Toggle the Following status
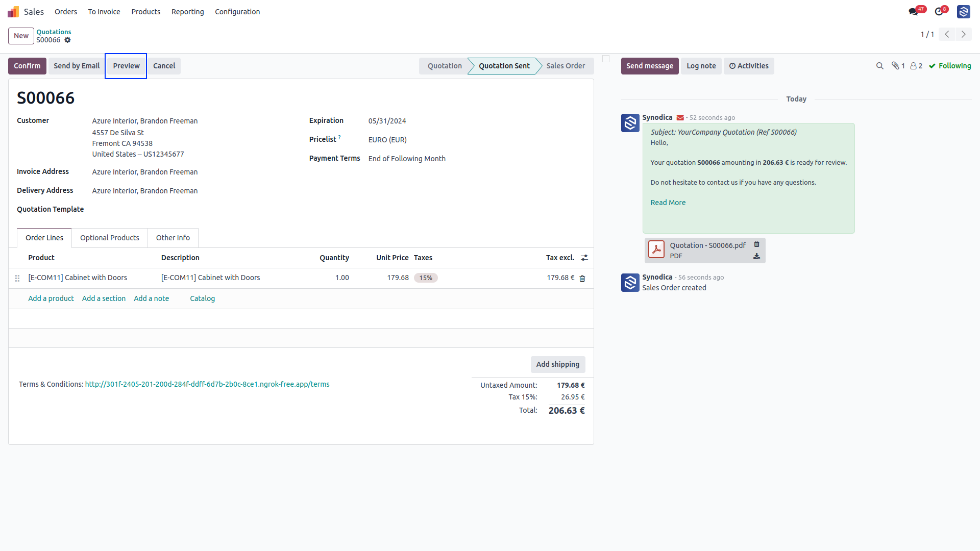This screenshot has width=980, height=551. 950,66
